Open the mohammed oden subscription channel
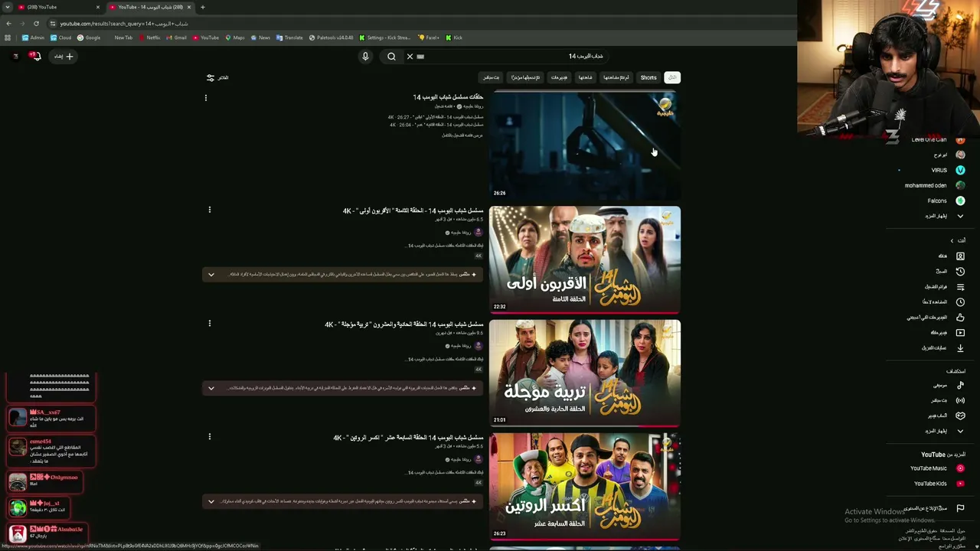Screen dimensions: 980x551 934,185
